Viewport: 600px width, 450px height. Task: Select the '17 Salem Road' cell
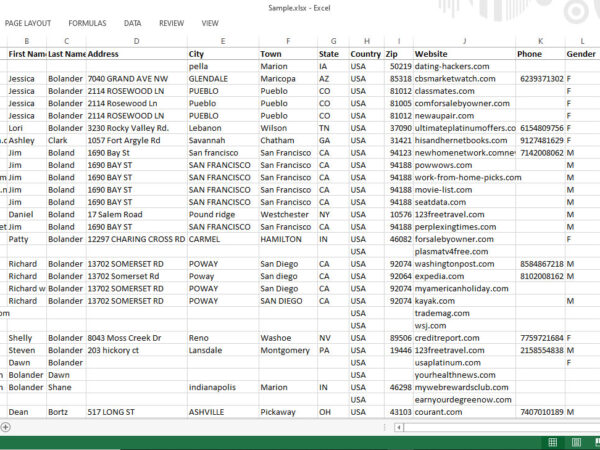pyautogui.click(x=137, y=214)
